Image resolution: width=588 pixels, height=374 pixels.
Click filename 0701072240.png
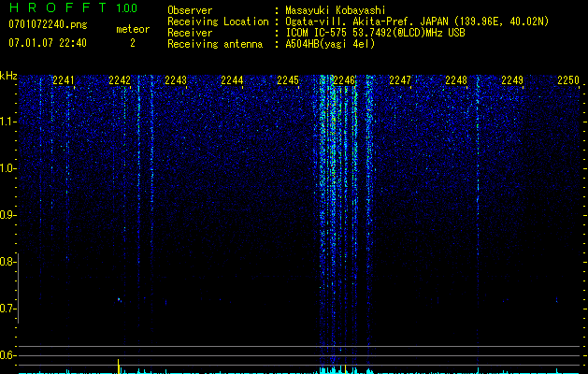coord(48,24)
